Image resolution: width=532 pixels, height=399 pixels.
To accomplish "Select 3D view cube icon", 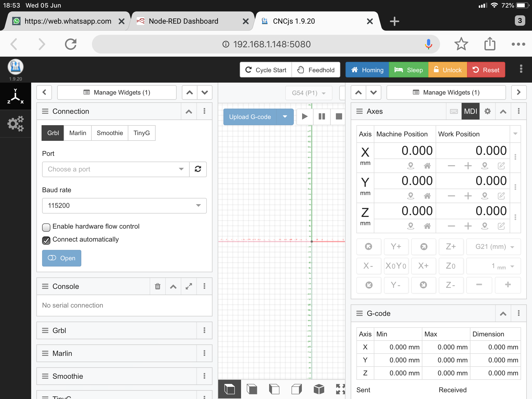I will pyautogui.click(x=319, y=389).
